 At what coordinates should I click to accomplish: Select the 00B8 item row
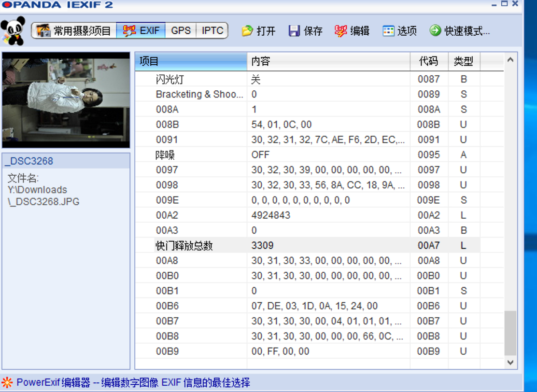click(x=319, y=336)
